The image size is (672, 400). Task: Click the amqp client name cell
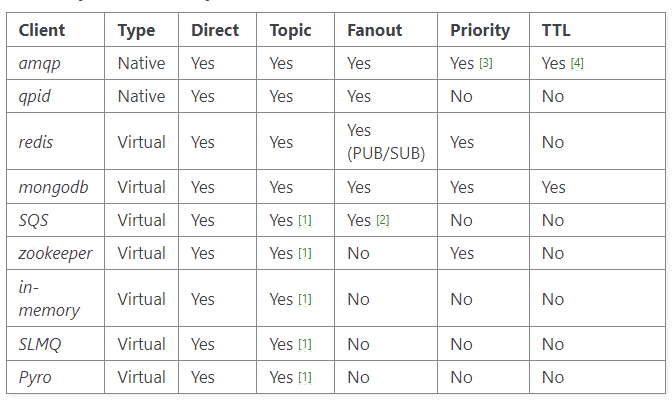(55, 63)
